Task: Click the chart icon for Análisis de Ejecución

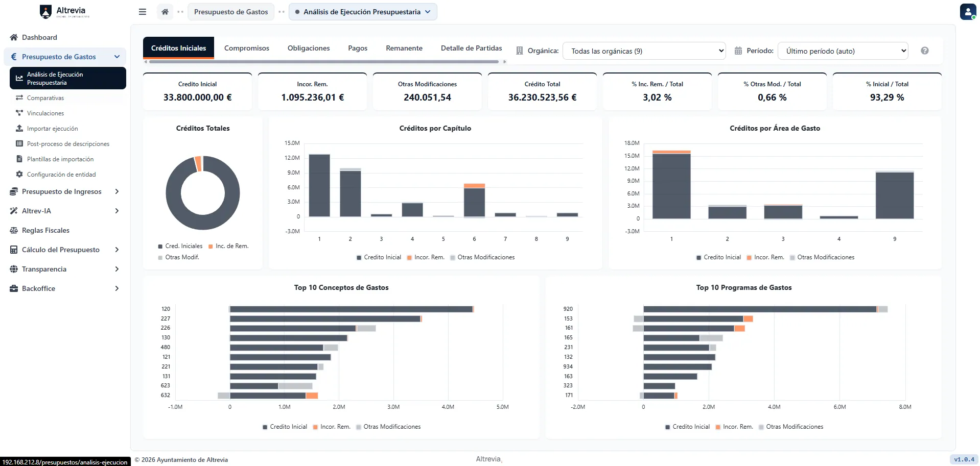Action: 19,78
